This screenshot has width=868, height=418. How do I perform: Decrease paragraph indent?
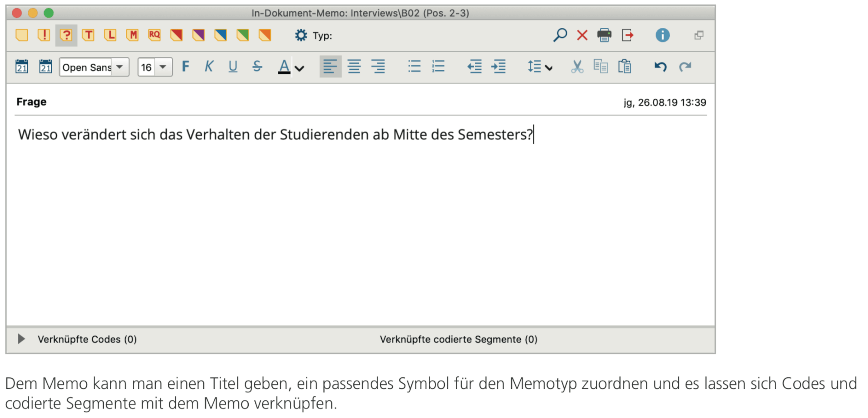[x=474, y=66]
